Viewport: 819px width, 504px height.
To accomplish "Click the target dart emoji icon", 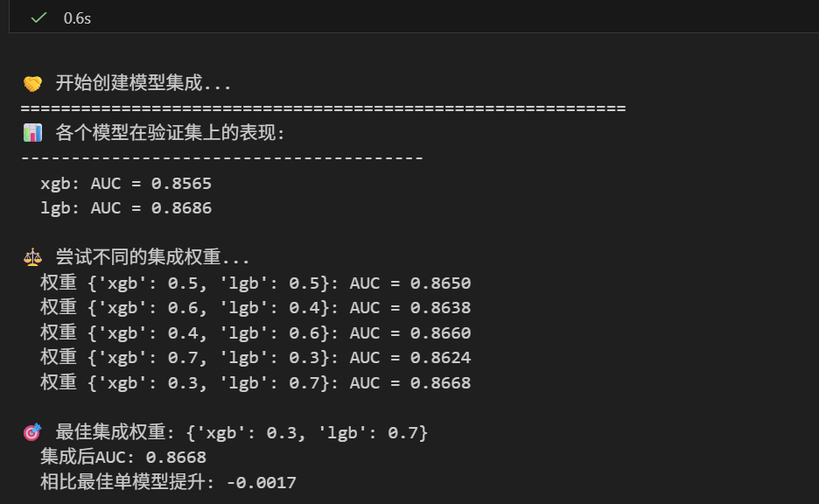I will (32, 432).
